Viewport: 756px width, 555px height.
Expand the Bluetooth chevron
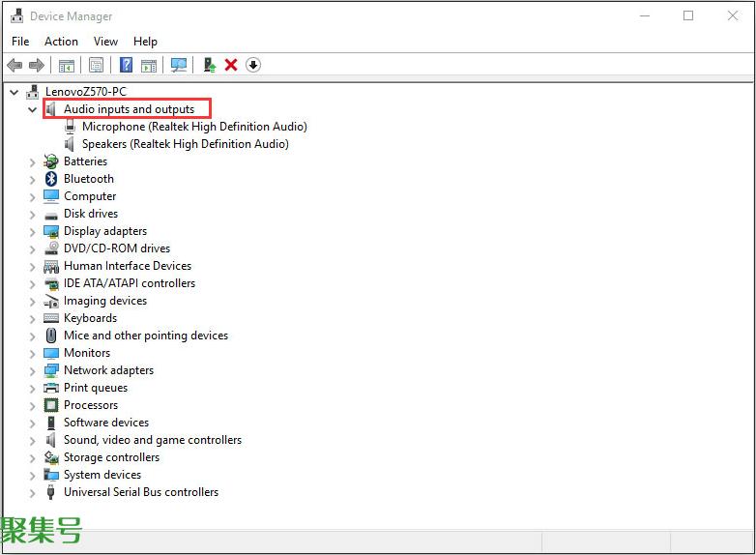(x=32, y=180)
